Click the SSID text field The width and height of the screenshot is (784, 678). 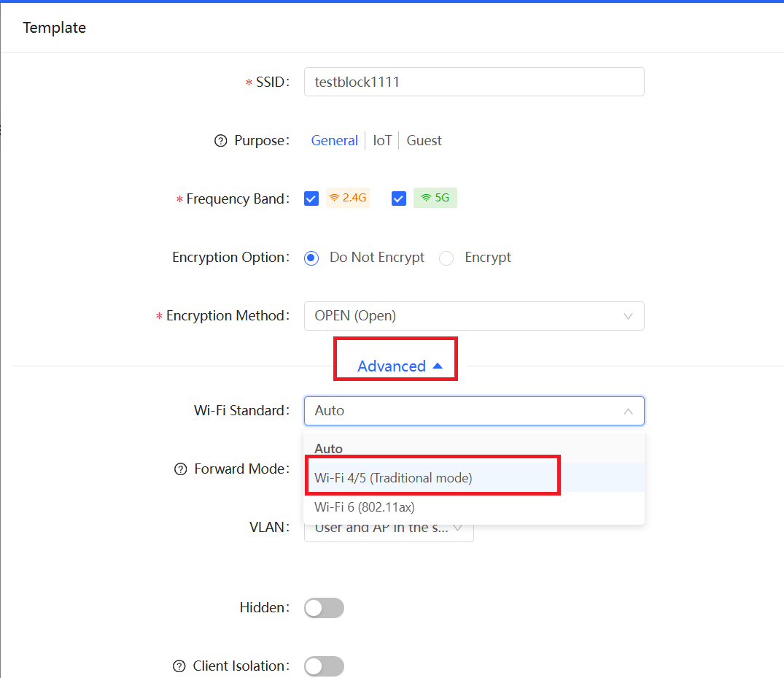pyautogui.click(x=474, y=82)
